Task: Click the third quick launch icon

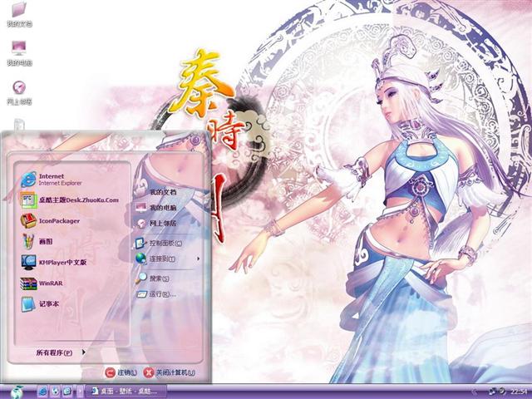Action: (66, 392)
